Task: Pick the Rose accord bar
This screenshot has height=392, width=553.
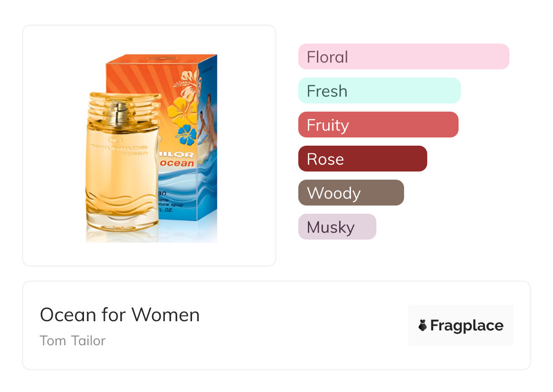Action: pyautogui.click(x=362, y=159)
